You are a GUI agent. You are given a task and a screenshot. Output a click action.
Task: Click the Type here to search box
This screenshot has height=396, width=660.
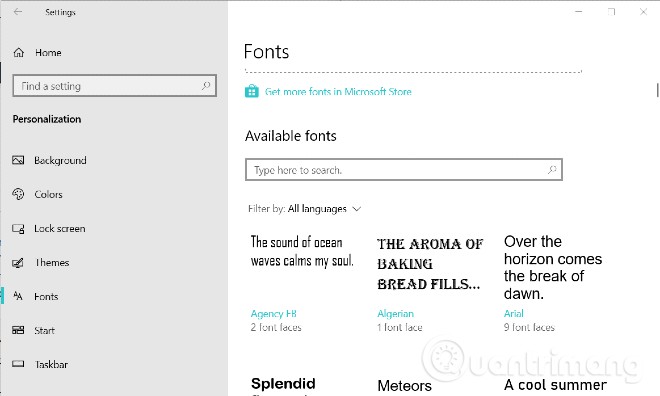click(404, 170)
